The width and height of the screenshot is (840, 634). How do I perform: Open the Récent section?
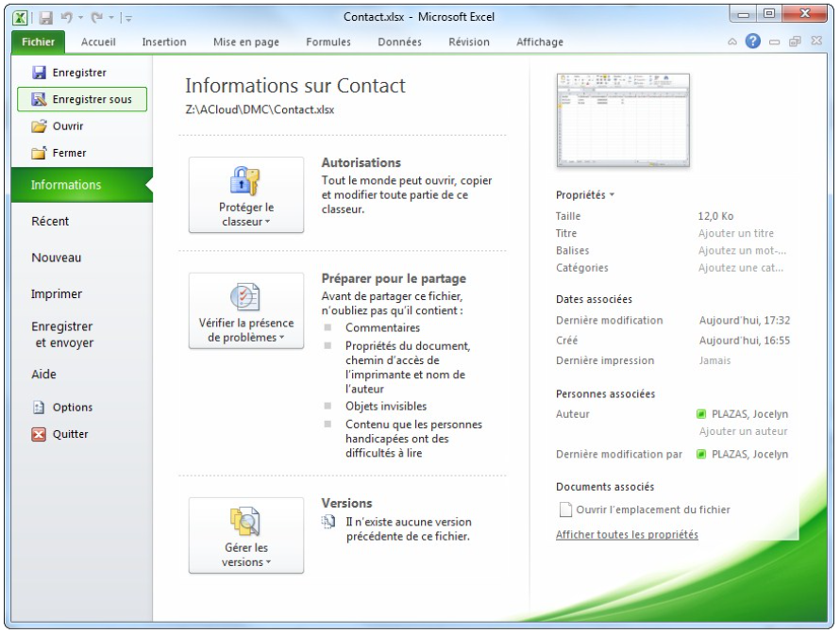50,221
